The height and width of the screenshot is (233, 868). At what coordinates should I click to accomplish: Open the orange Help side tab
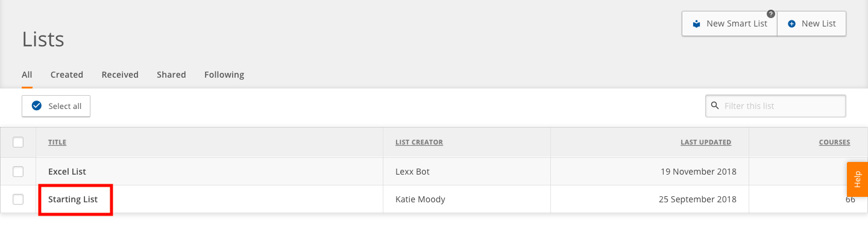[857, 180]
